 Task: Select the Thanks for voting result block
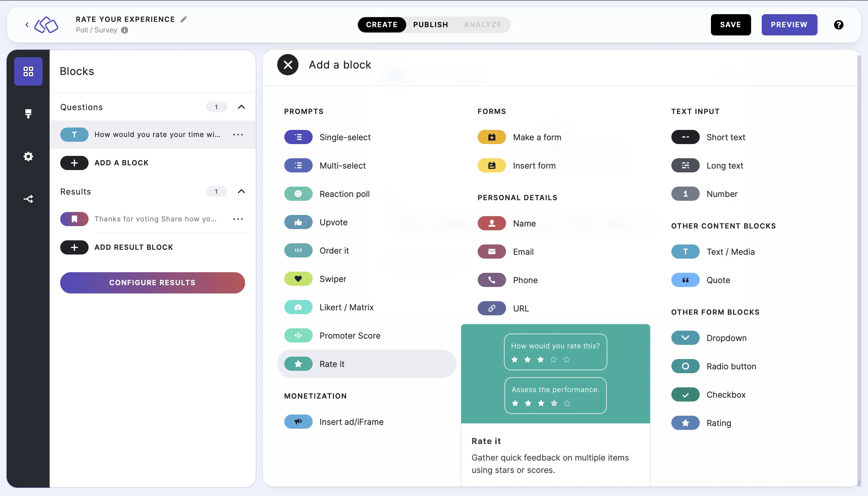coord(153,219)
